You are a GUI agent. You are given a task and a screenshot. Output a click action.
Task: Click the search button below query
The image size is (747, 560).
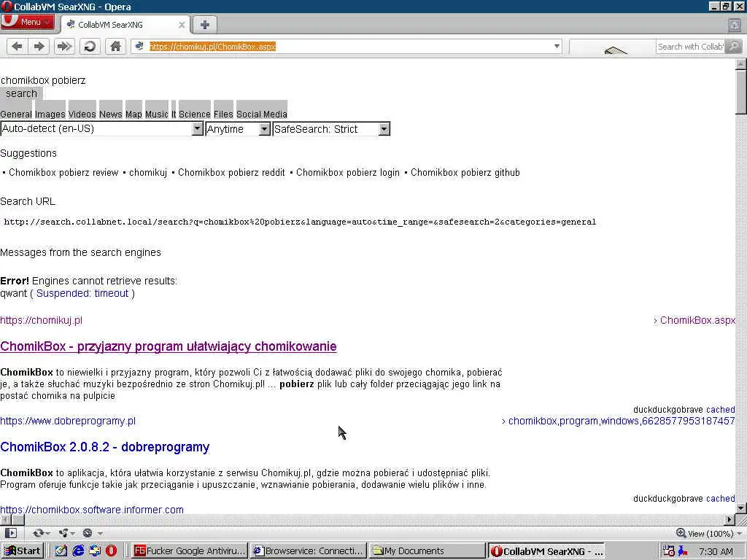[21, 93]
